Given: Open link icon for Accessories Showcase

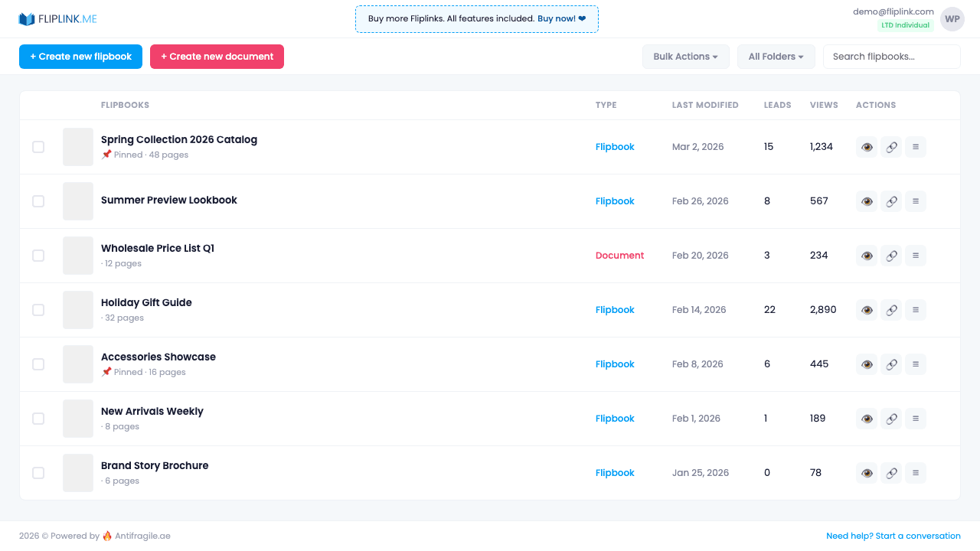Looking at the screenshot, I should [x=890, y=364].
